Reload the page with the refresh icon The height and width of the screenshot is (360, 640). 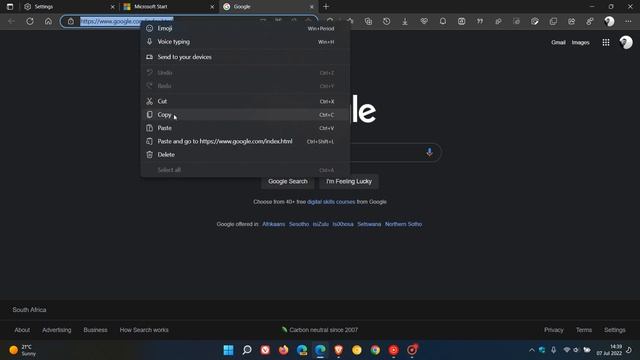point(30,21)
